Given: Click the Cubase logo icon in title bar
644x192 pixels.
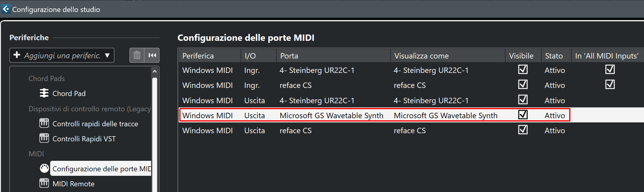Looking at the screenshot, I should [x=6, y=9].
